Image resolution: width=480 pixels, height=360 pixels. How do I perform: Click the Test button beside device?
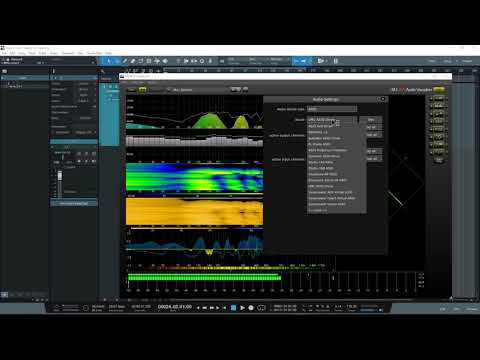[371, 119]
